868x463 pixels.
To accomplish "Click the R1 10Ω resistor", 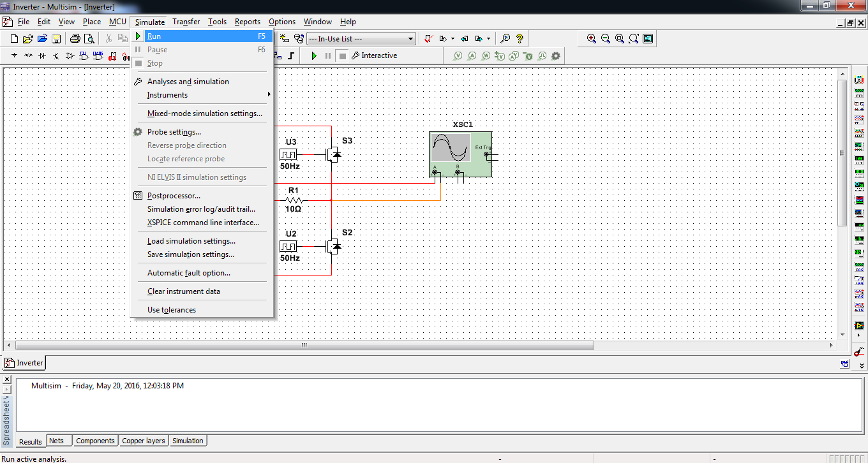I will click(294, 200).
